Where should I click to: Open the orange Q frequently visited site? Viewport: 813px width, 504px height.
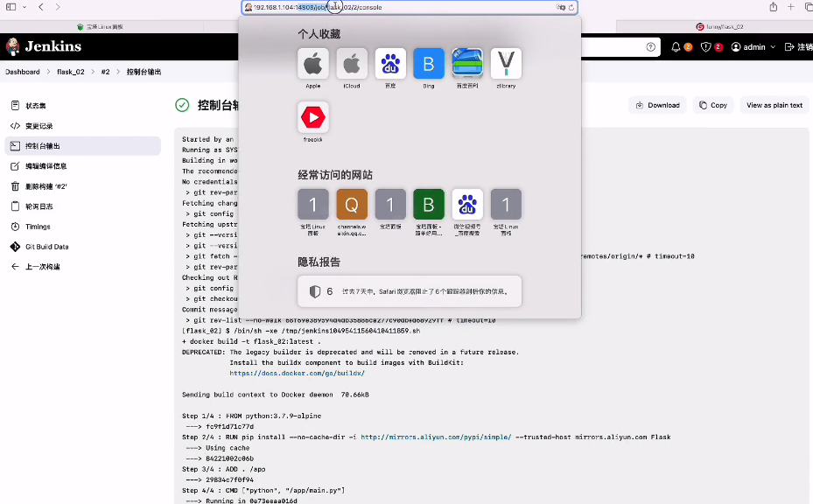click(x=352, y=204)
